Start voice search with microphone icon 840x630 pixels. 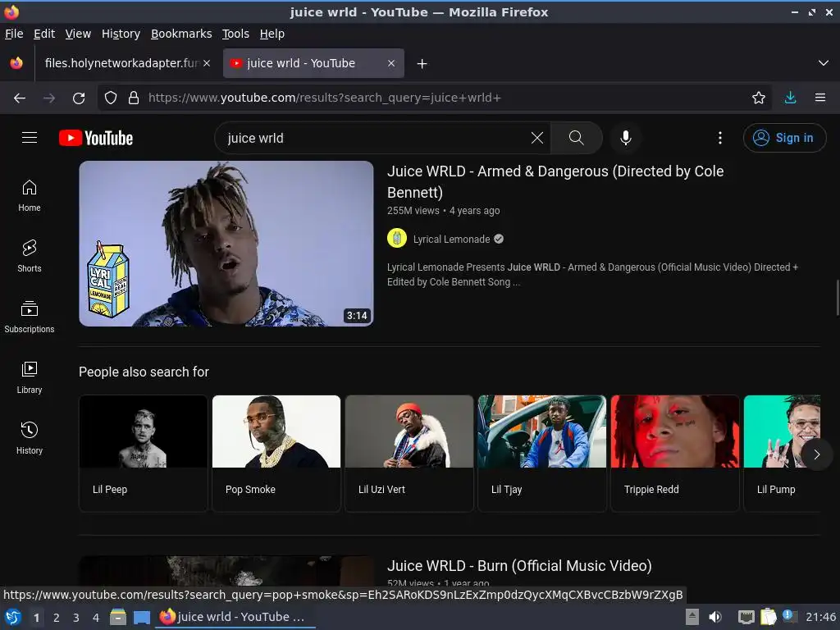(625, 138)
